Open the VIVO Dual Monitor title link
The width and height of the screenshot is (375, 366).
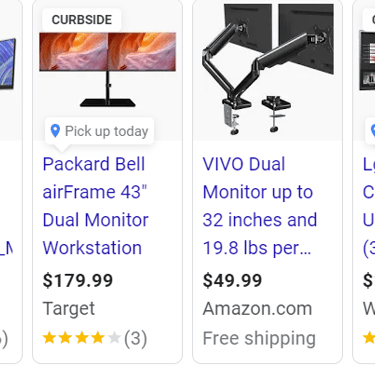260,206
